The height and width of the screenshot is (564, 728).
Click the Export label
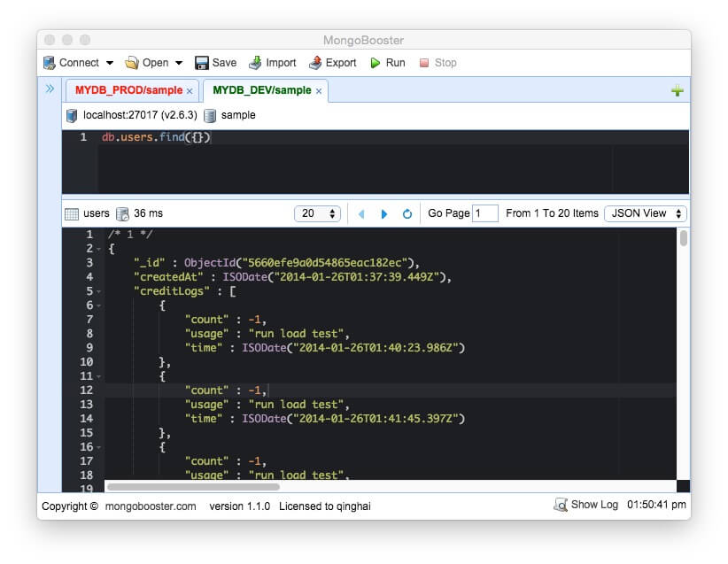(x=341, y=63)
